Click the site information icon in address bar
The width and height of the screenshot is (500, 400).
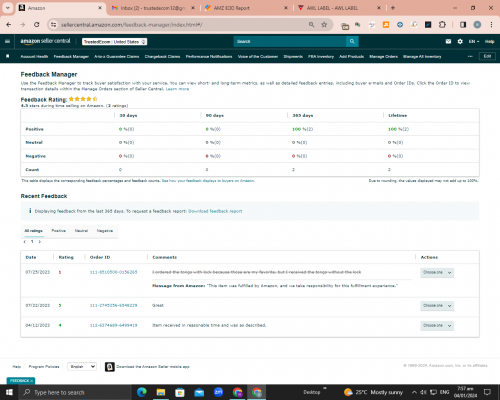[53, 25]
